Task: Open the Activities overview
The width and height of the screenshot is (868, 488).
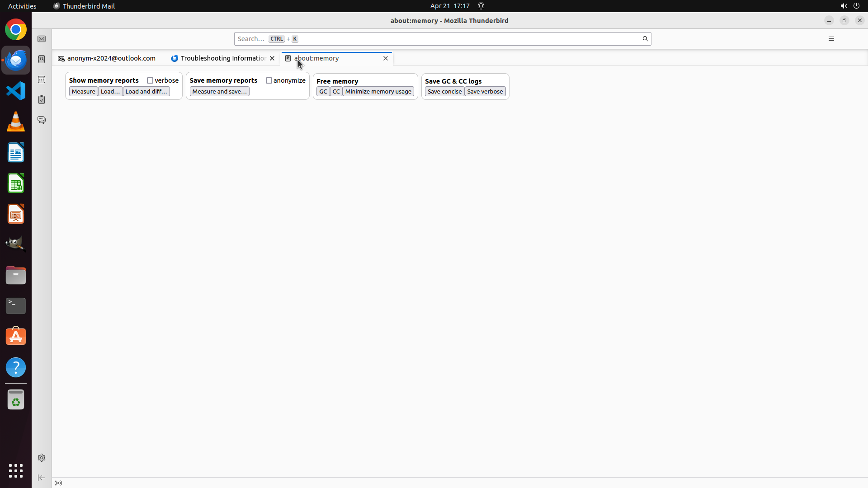Action: pos(22,6)
